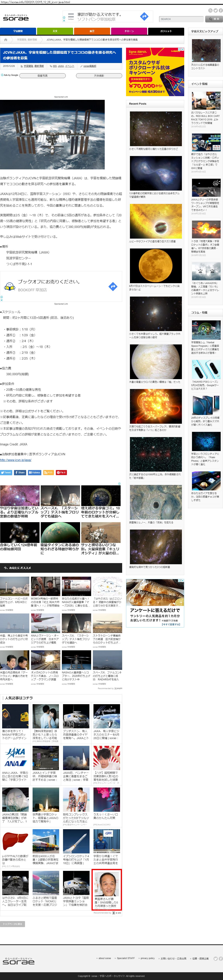Viewport: 223px width, 980px height.
Task: Open the superflare sun Recent Posts thumbnail
Action: point(156,406)
